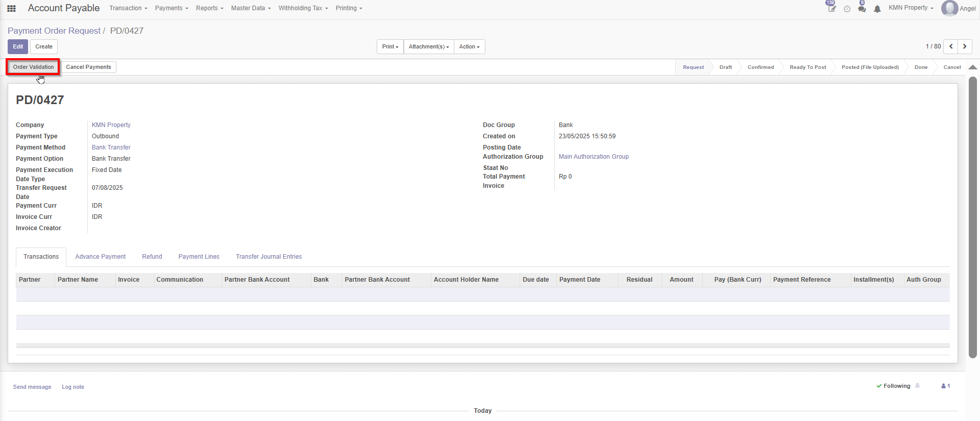Select the Confirmed status stage
The height and width of the screenshot is (421, 980).
pyautogui.click(x=761, y=67)
